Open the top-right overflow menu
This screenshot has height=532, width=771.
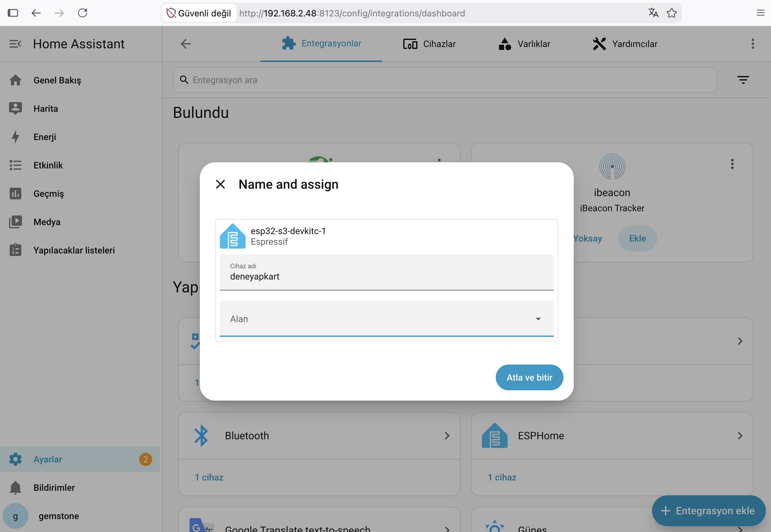pyautogui.click(x=753, y=44)
